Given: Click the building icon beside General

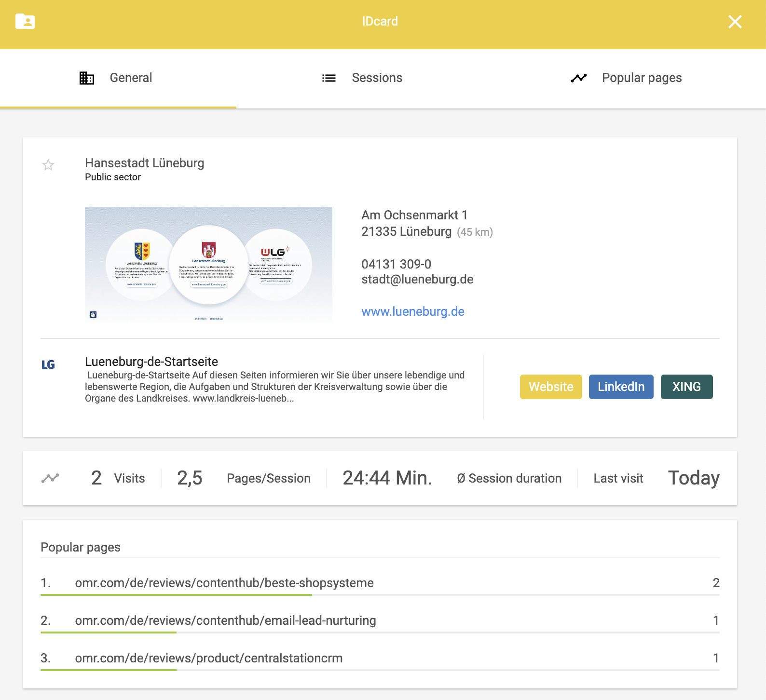Looking at the screenshot, I should click(87, 78).
